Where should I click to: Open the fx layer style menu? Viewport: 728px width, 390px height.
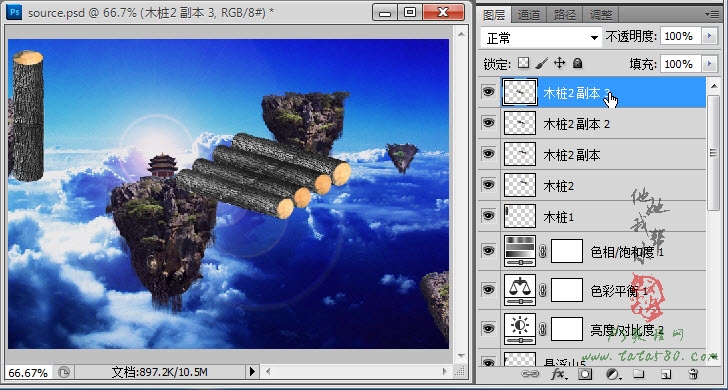tap(559, 374)
